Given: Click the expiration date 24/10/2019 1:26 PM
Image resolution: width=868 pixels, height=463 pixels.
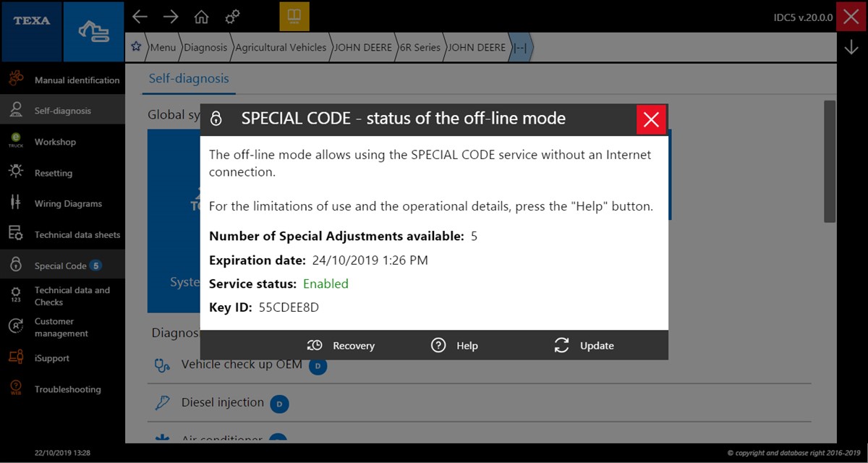Looking at the screenshot, I should pos(370,260).
